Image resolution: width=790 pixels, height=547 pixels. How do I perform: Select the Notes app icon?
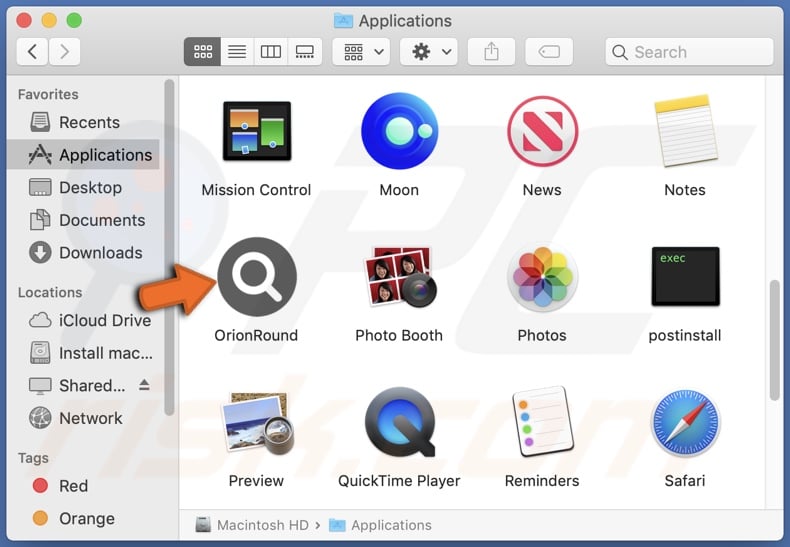685,130
